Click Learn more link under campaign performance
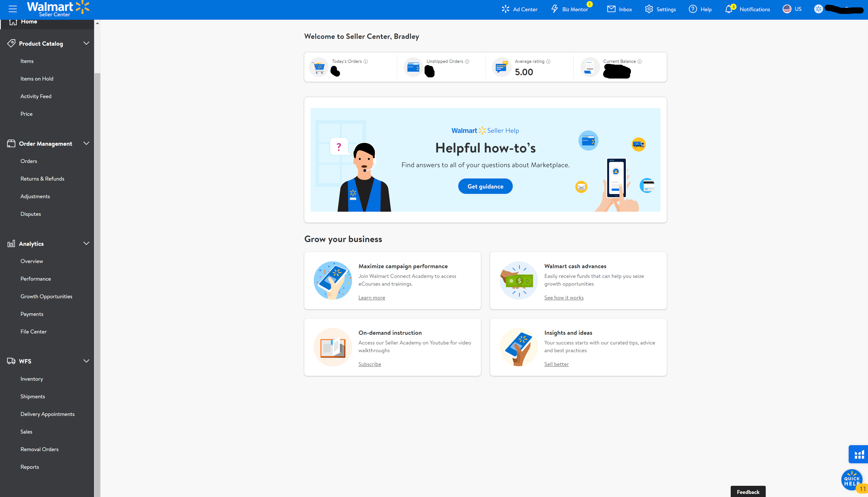The width and height of the screenshot is (868, 497). 371,297
